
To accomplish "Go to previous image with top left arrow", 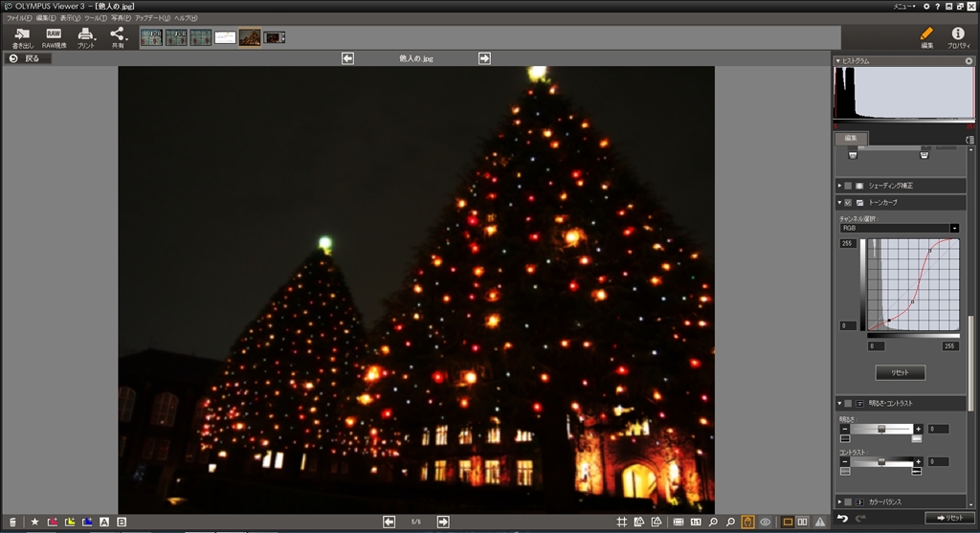I will coord(348,58).
